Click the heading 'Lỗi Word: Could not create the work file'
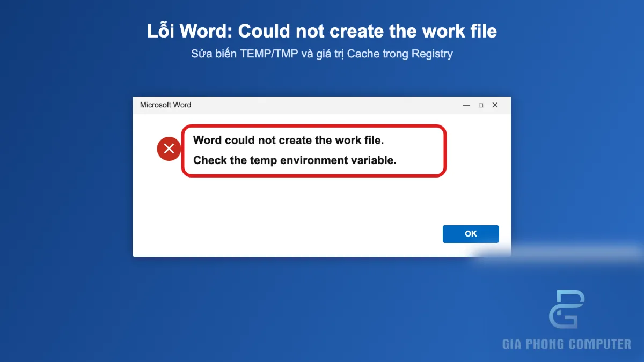The image size is (644, 362). pyautogui.click(x=322, y=31)
